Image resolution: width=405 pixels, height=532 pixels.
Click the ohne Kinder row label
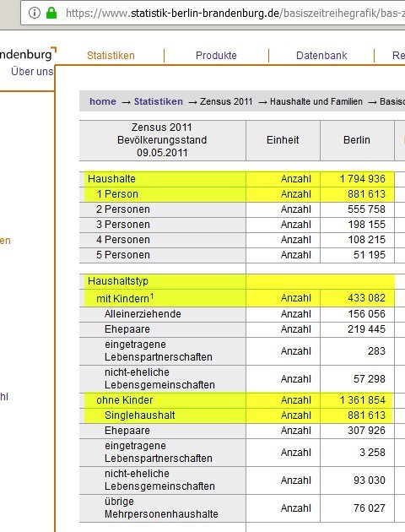tap(124, 400)
